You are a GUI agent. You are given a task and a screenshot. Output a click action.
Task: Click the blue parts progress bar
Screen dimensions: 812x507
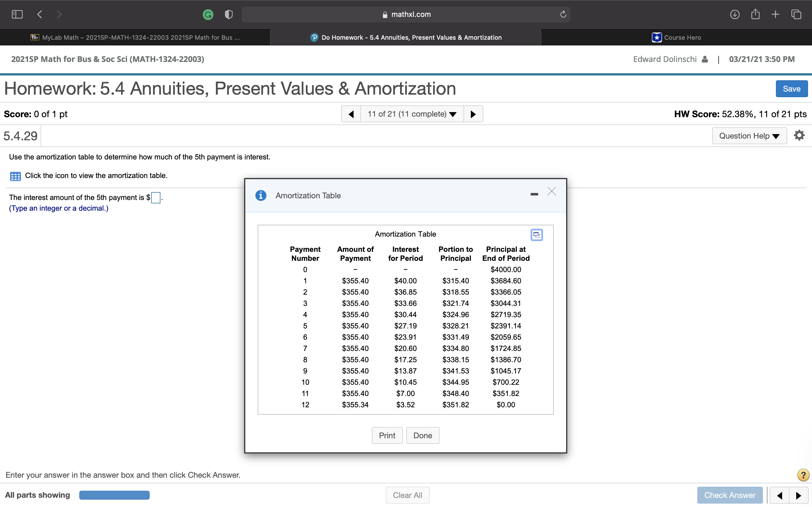114,495
